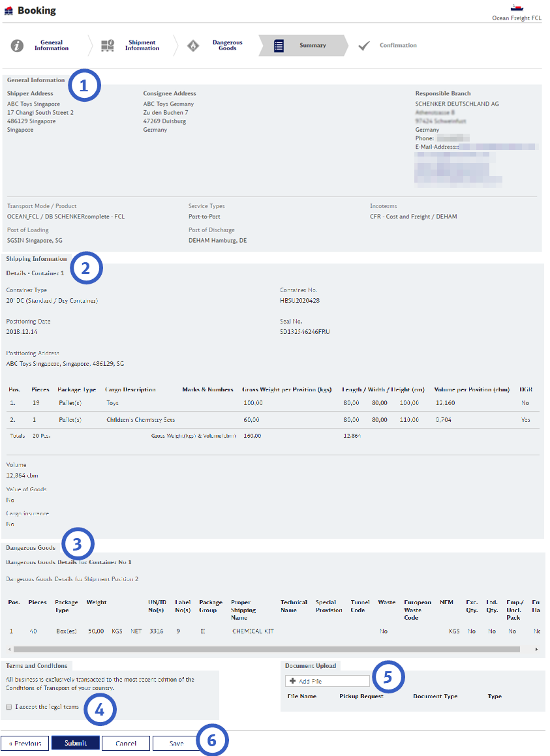
Task: Click the dangerous goods table horizontal scrollbar
Action: 266,650
